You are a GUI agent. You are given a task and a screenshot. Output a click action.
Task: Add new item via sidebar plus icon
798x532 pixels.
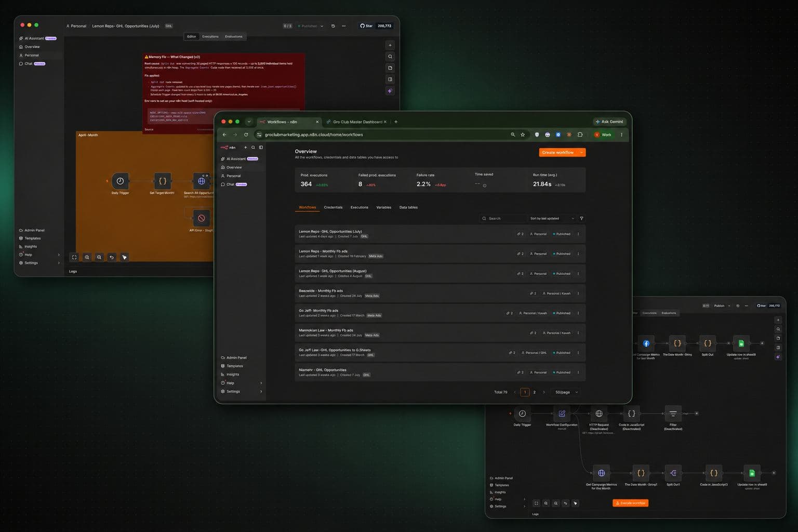(x=246, y=148)
